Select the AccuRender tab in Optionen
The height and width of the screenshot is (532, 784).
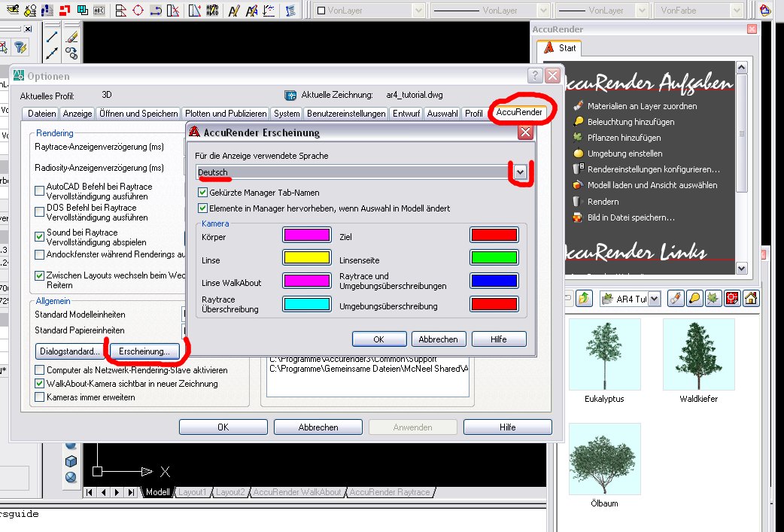coord(519,112)
